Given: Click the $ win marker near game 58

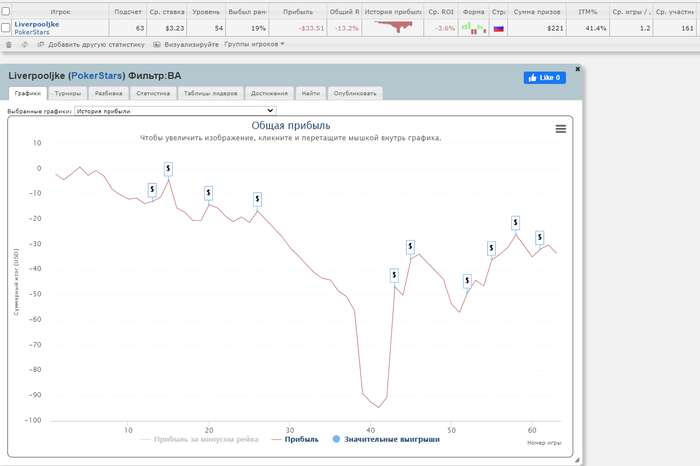Looking at the screenshot, I should (x=516, y=222).
